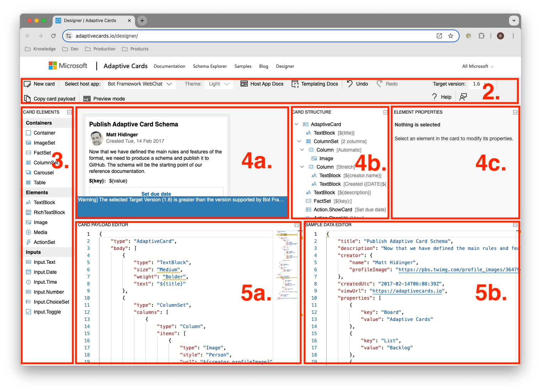
Task: Pick the TextBlock element in Card Elements
Action: pos(41,202)
